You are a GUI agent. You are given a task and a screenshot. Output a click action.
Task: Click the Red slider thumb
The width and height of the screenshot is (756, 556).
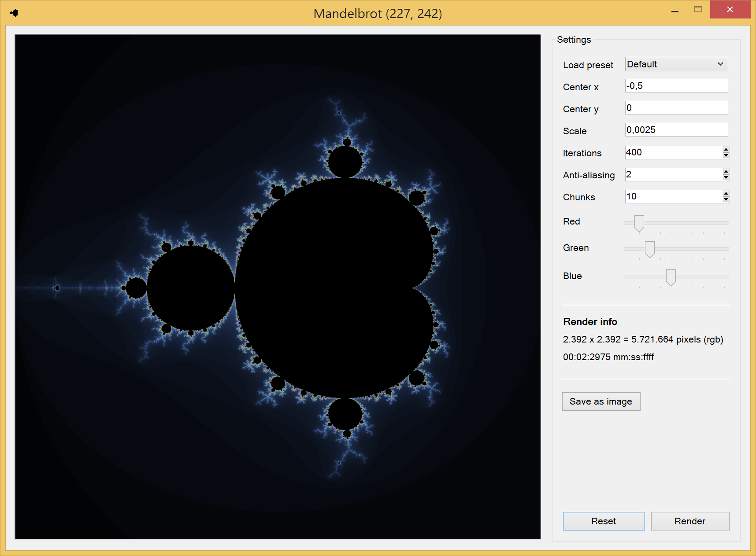[x=639, y=223]
